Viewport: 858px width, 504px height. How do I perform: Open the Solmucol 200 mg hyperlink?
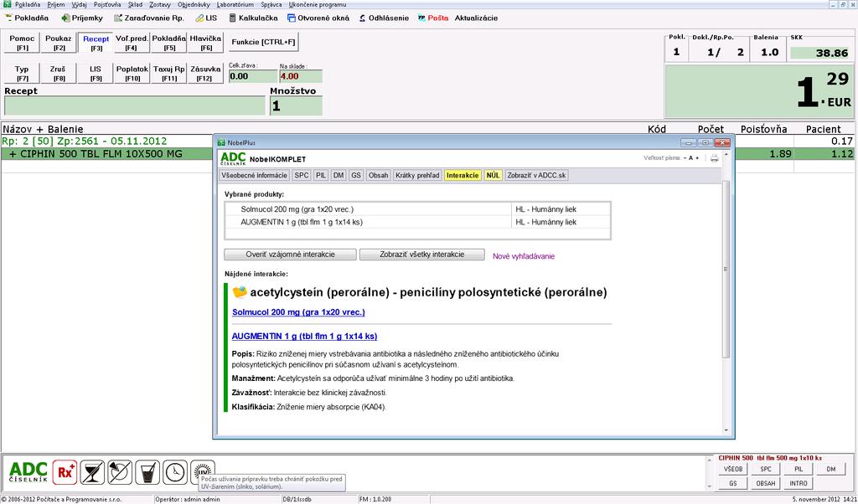(x=299, y=312)
